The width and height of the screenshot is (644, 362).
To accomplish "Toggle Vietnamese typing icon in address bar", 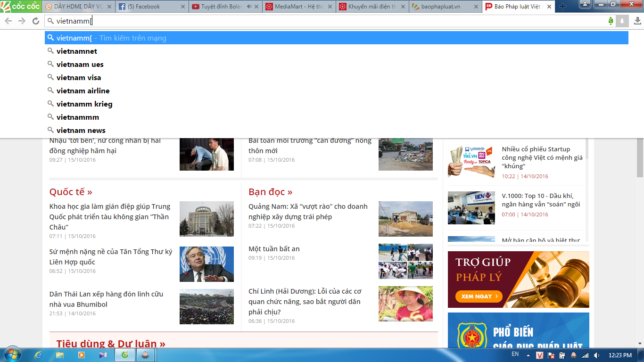I will (611, 21).
